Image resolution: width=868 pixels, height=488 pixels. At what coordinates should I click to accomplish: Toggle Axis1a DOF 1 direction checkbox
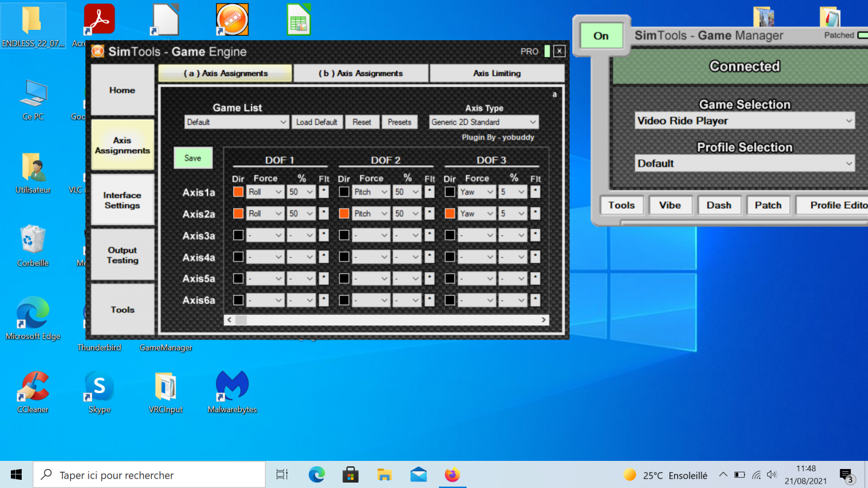click(238, 192)
